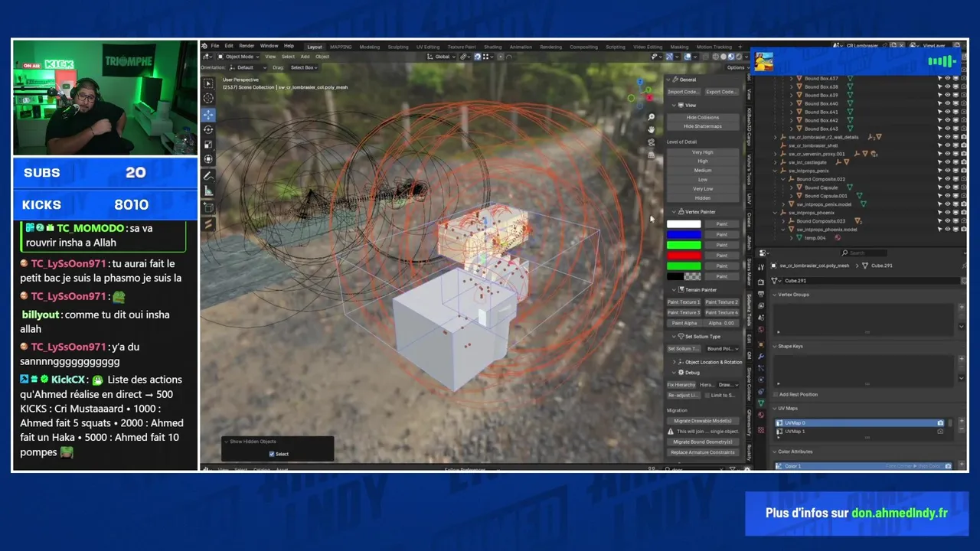
Task: Click the Blender logo menu icon
Action: tap(204, 46)
